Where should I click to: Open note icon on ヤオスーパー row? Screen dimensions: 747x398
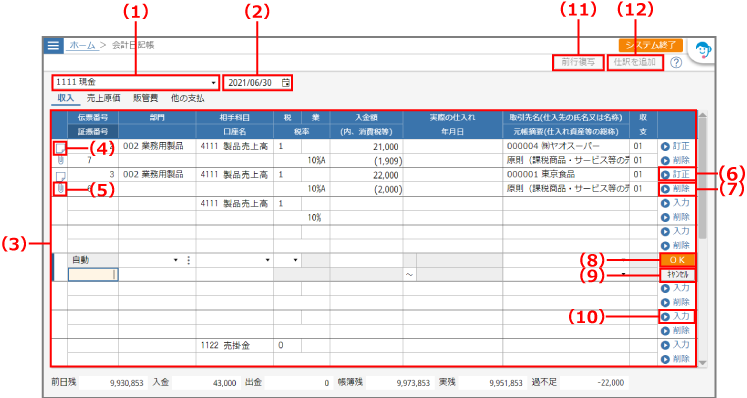(x=61, y=149)
